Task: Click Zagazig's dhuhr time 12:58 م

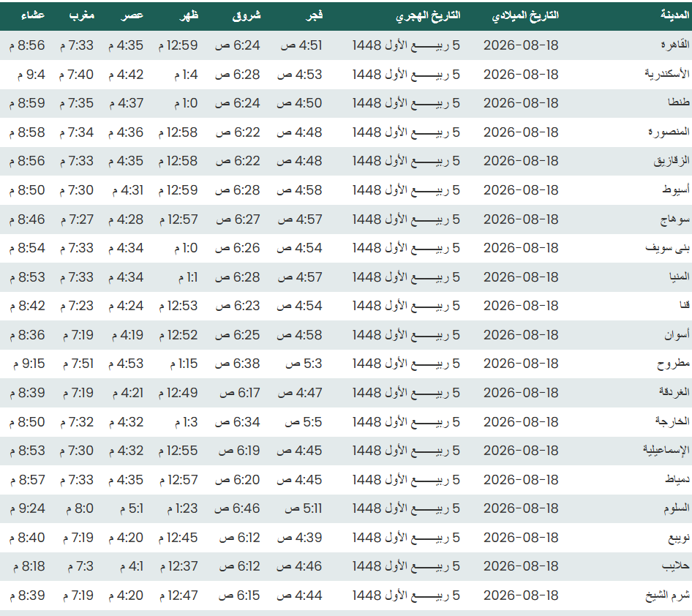Action: tap(178, 161)
